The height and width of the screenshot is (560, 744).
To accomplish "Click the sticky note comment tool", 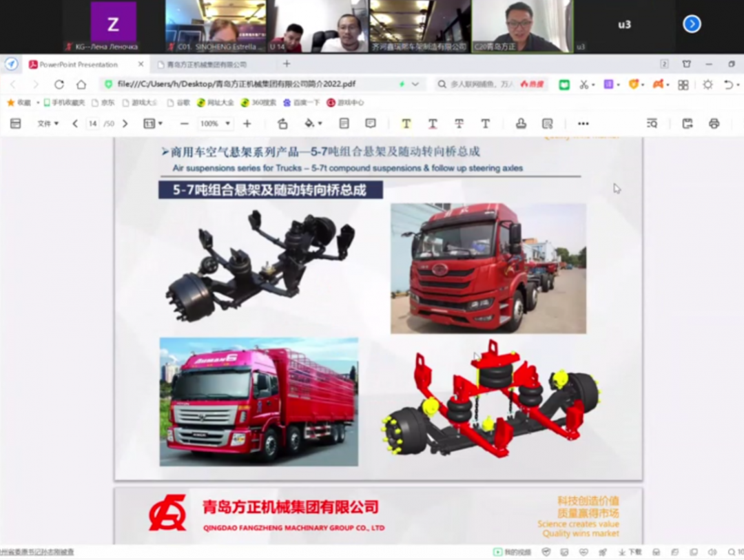I will [371, 123].
